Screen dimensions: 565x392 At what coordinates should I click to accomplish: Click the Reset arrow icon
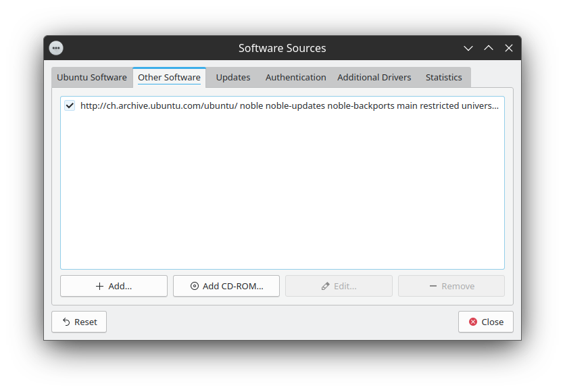[66, 322]
